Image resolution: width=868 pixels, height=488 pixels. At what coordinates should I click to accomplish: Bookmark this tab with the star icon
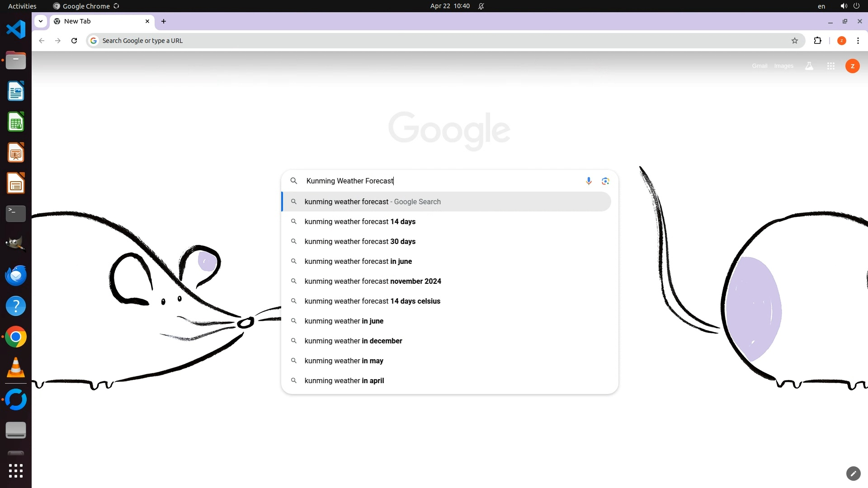tap(795, 41)
